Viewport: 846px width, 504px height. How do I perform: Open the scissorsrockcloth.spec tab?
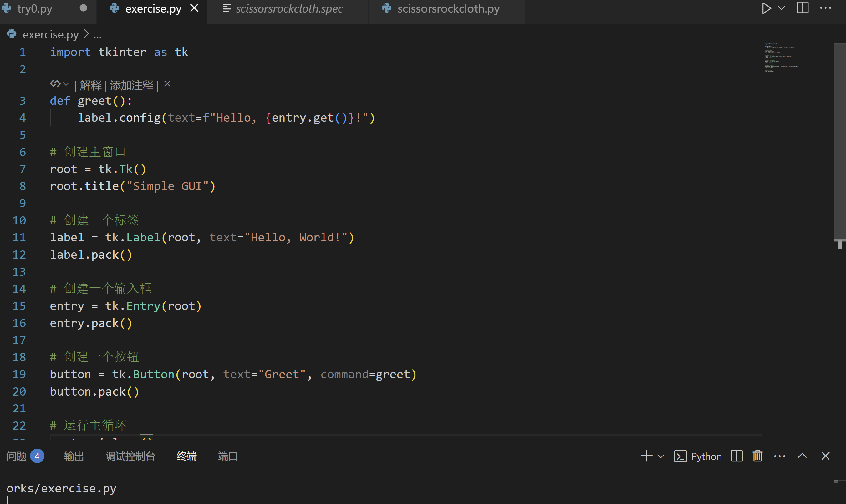pos(289,8)
